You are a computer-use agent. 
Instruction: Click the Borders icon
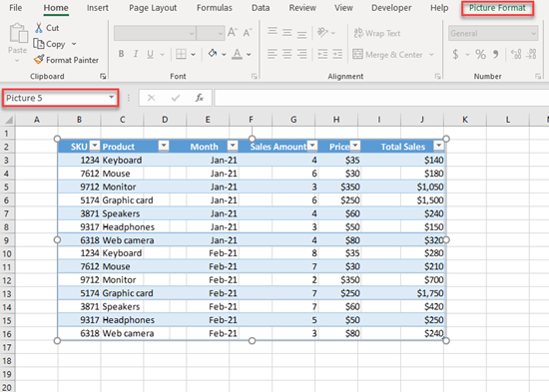click(181, 54)
